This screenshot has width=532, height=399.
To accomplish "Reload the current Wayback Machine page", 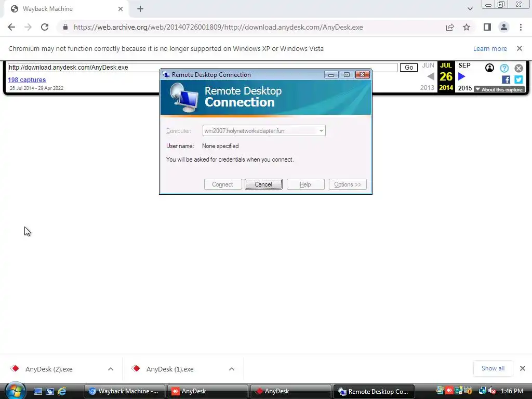I will coord(45,27).
